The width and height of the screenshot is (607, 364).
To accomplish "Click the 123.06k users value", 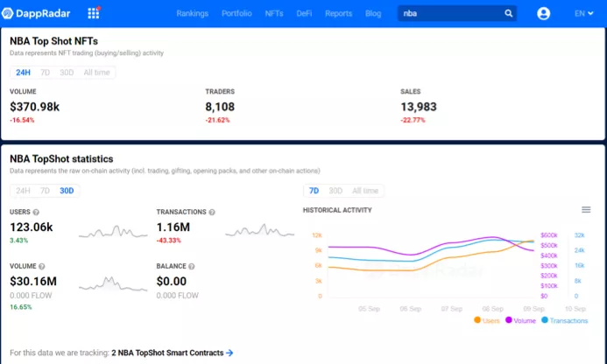I will point(32,227).
